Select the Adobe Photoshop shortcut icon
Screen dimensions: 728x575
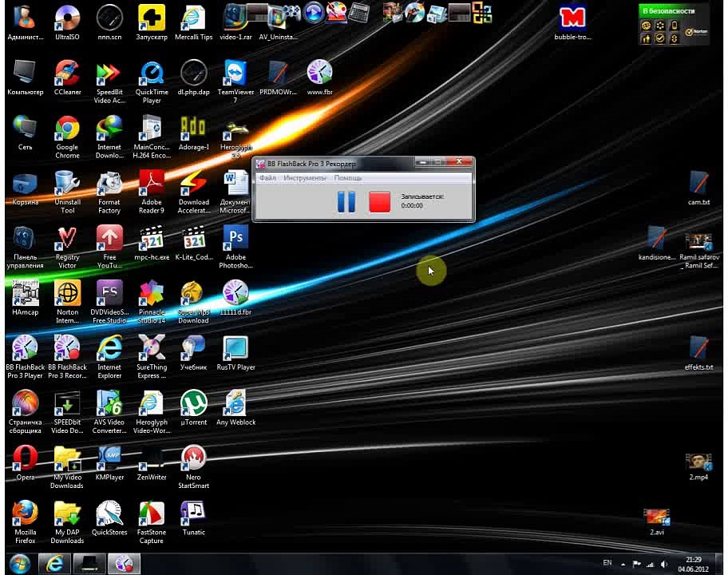pos(235,247)
